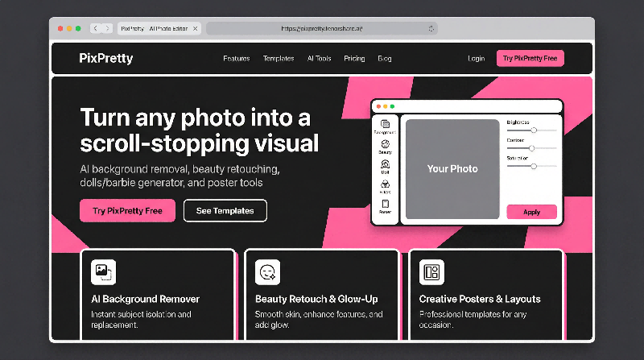
Task: Select the Beauty tool icon
Action: click(x=385, y=144)
